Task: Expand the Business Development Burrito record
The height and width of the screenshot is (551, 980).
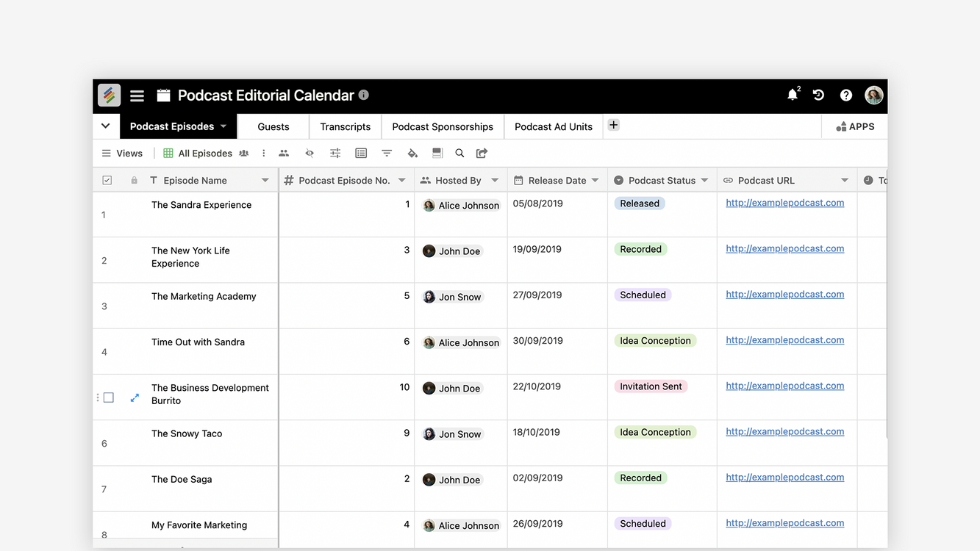Action: click(135, 397)
